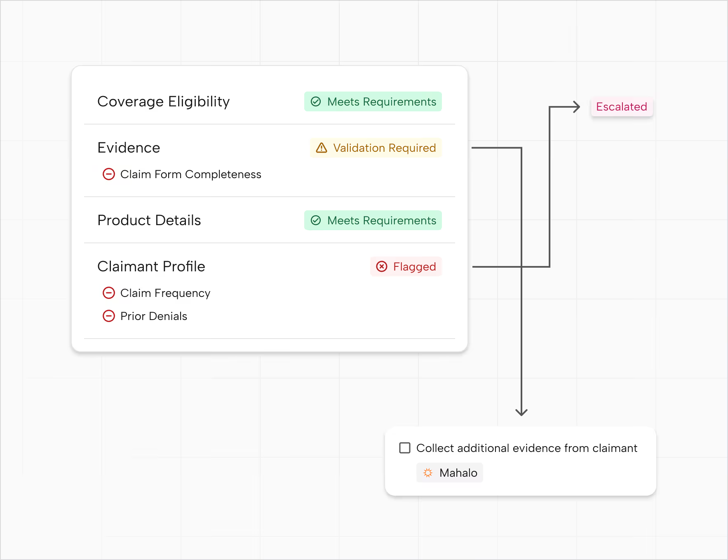Select the Mahalo assignee chip
Image resolution: width=728 pixels, height=560 pixels.
click(x=449, y=473)
